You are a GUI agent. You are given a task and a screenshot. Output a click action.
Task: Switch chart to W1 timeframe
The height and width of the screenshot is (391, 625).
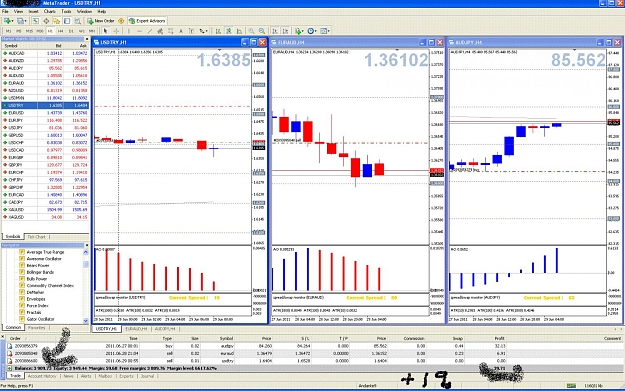[x=82, y=31]
